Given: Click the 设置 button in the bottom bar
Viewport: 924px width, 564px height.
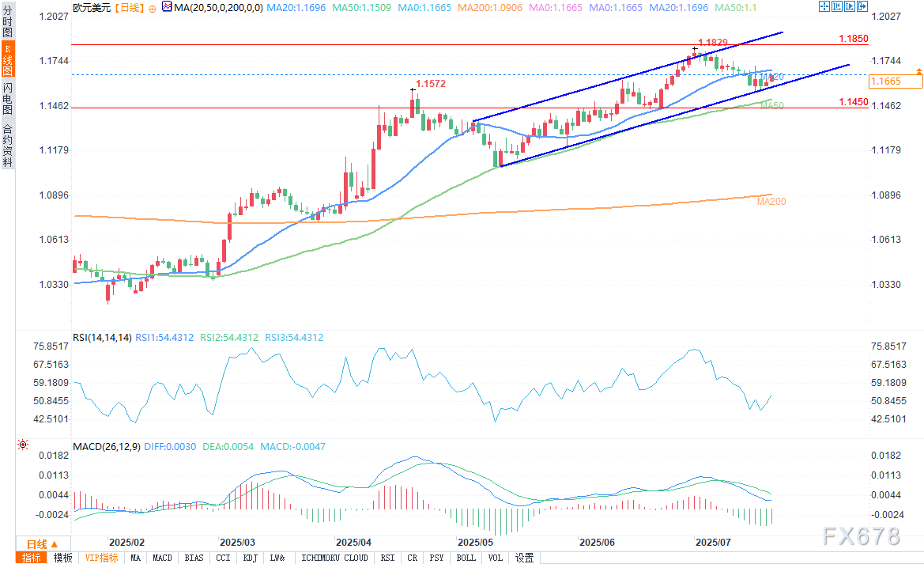Looking at the screenshot, I should point(524,558).
